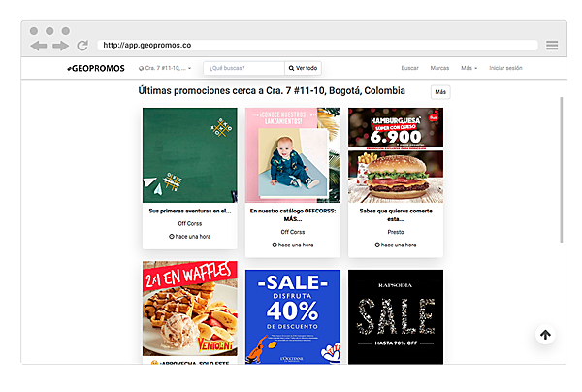Open the Marcas nav item
582x392 pixels.
(439, 68)
